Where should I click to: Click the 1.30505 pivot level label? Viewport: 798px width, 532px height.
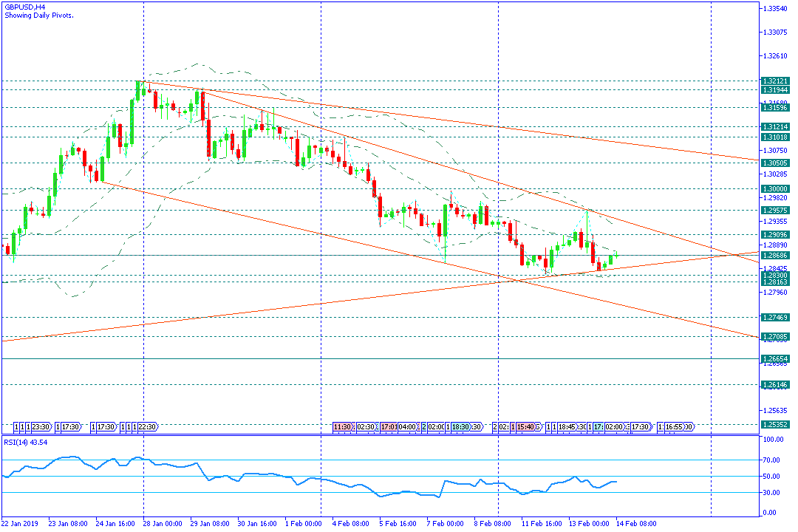click(774, 163)
